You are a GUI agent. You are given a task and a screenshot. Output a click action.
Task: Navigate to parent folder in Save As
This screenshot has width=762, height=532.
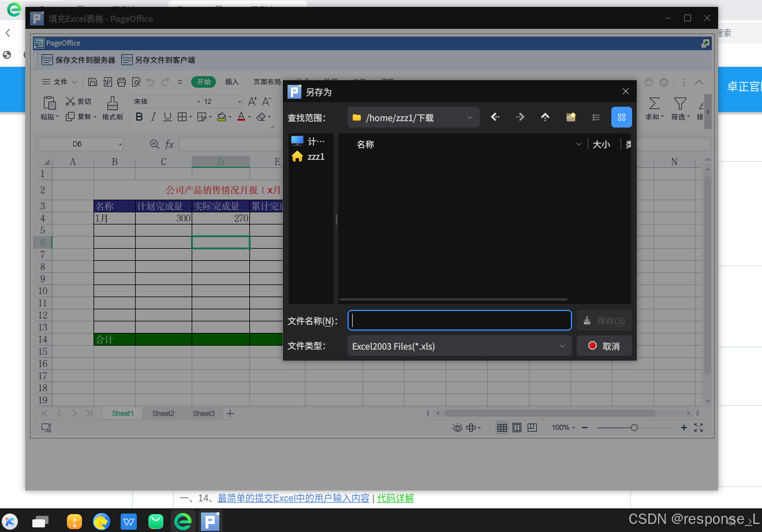[x=545, y=117]
